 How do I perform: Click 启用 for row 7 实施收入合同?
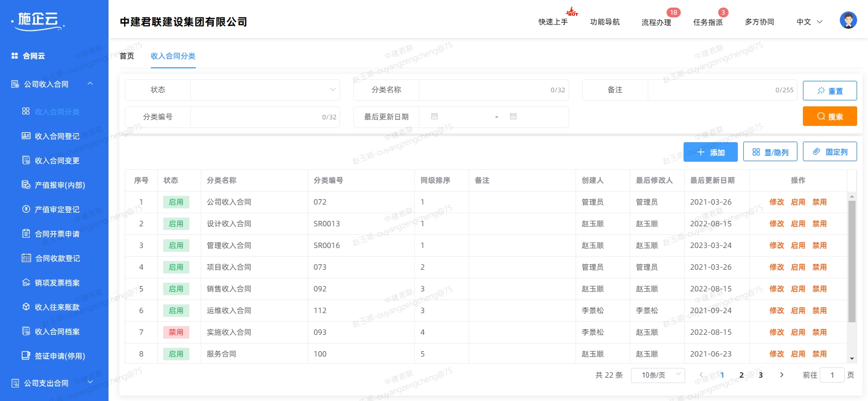pos(797,332)
